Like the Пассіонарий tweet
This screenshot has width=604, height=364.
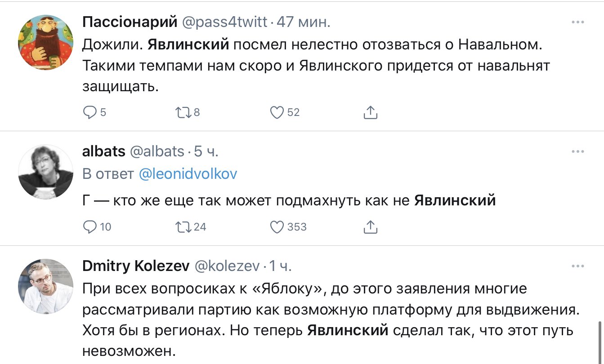277,112
